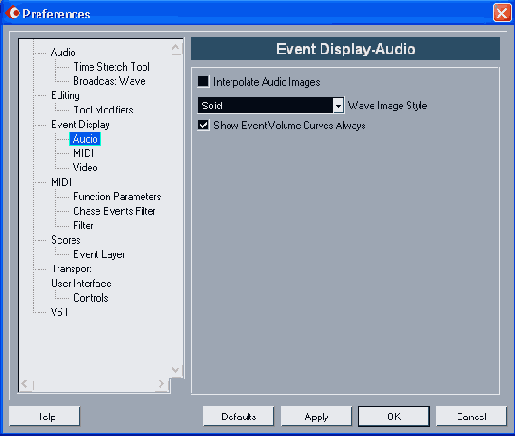Click the Solid value in wave style combo box
This screenshot has width=515, height=436.
click(x=265, y=106)
